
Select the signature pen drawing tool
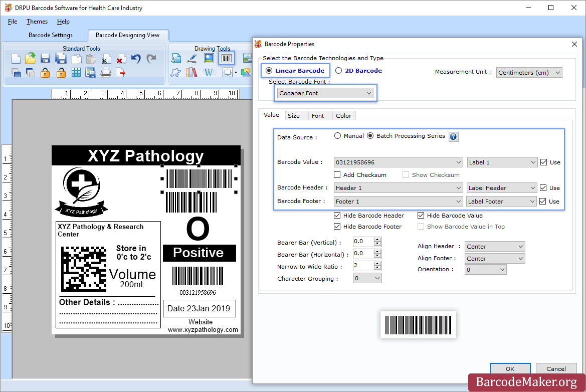pyautogui.click(x=192, y=58)
